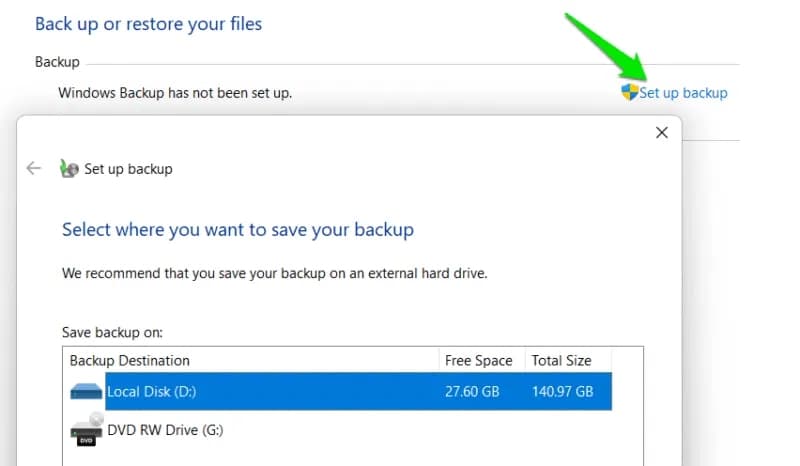
Task: Click the DVD RW Drive icon
Action: [x=87, y=429]
